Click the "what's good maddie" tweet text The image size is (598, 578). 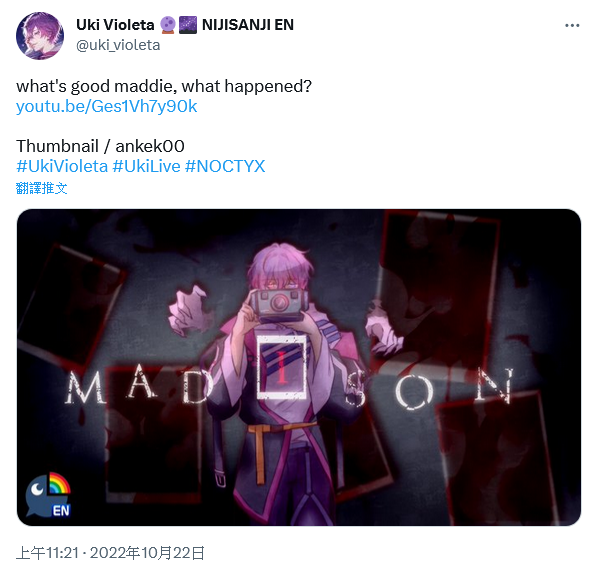coord(164,86)
